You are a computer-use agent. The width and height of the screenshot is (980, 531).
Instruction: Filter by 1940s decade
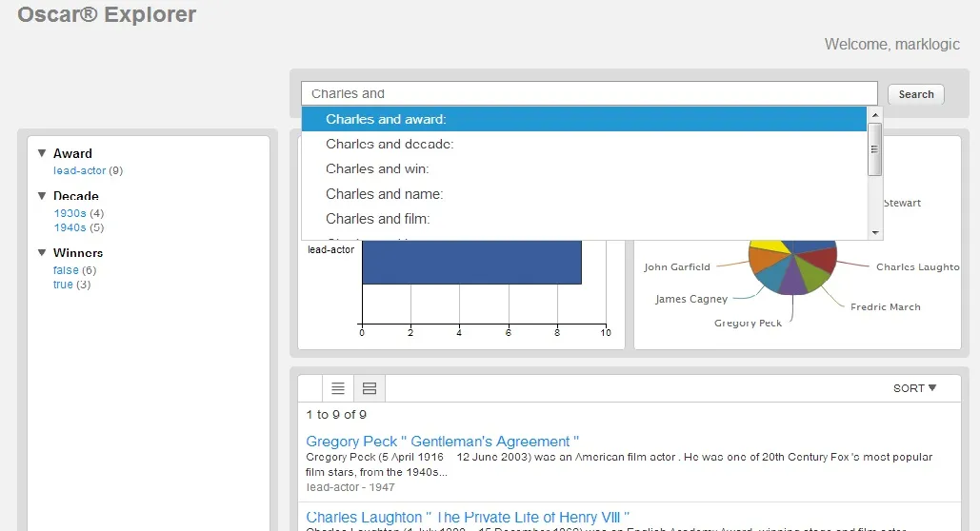[x=70, y=227]
